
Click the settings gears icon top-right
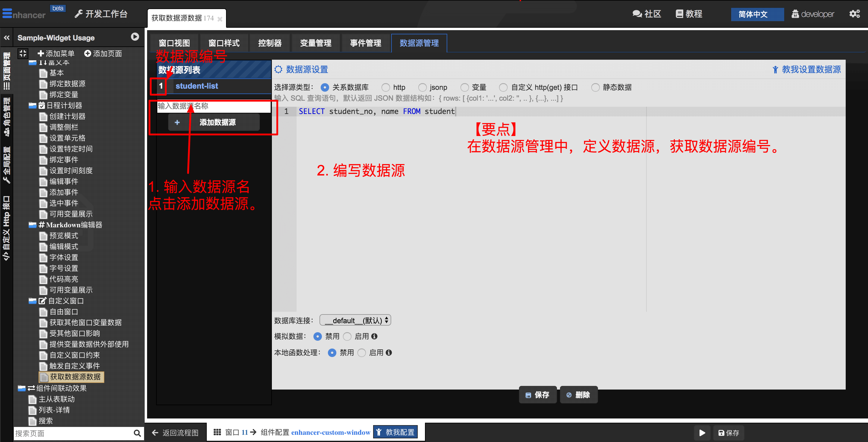(x=854, y=14)
